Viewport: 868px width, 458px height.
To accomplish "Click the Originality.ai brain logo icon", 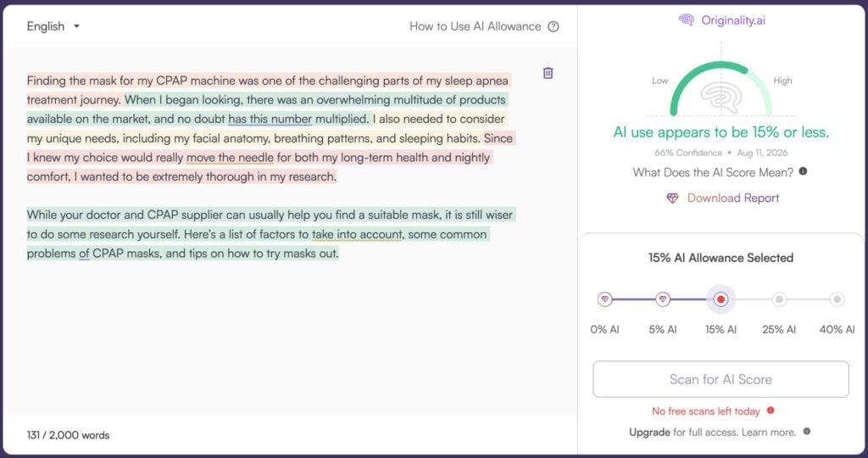I will click(x=687, y=20).
